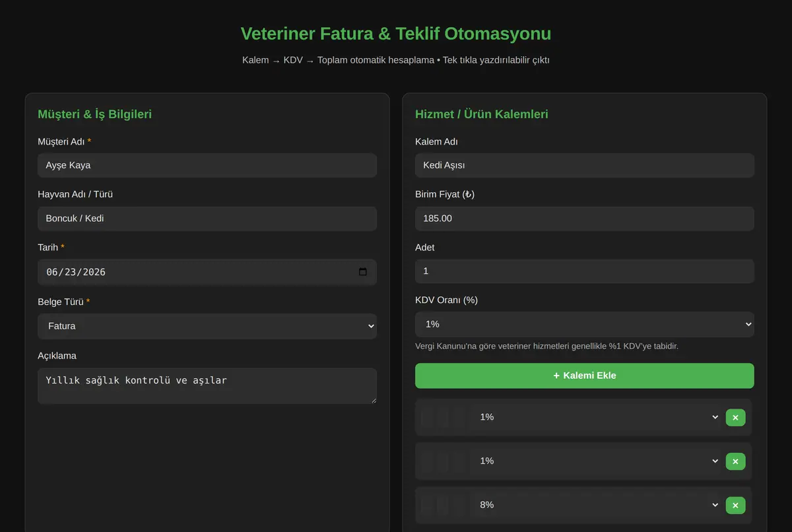Click the subtitle about otomatik hesaplama
Screen dimensions: 792x532
click(x=396, y=60)
